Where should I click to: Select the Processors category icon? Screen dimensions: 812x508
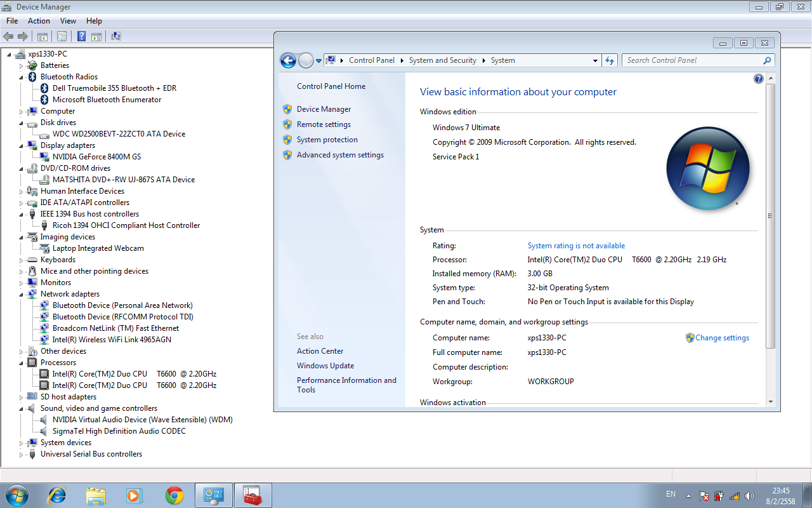32,363
